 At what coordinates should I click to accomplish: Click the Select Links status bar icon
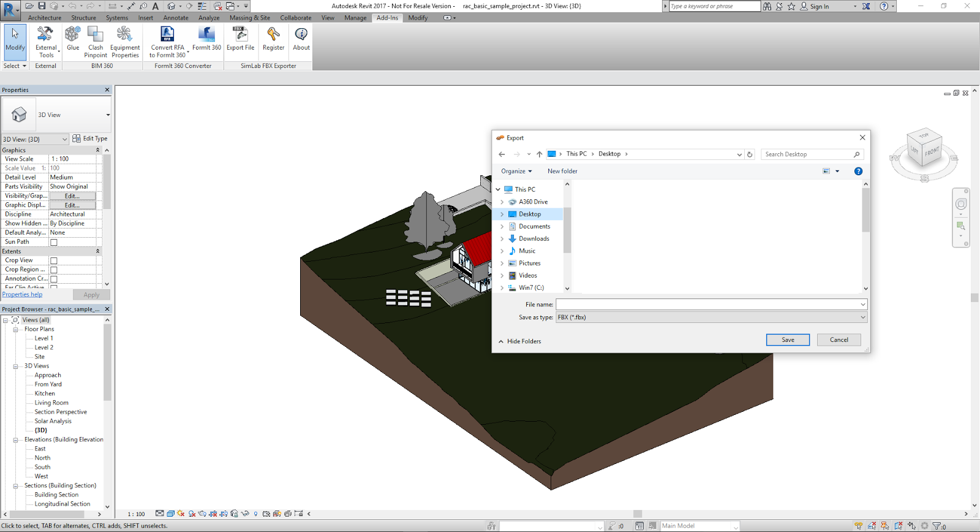pyautogui.click(x=859, y=526)
